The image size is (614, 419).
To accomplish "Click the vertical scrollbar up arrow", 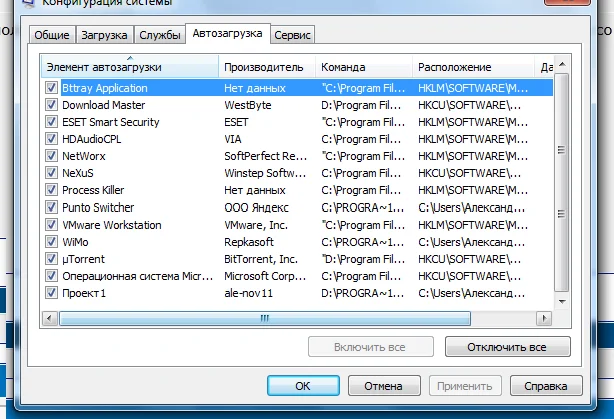I will (562, 64).
